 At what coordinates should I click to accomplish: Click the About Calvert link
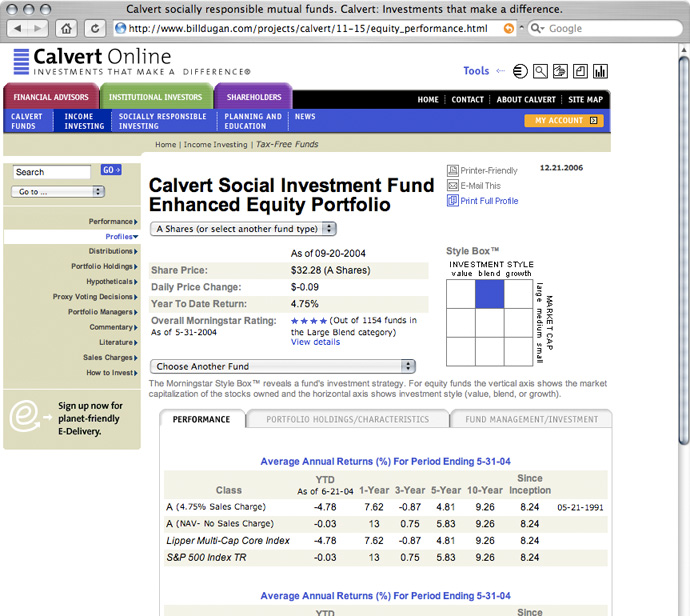(x=526, y=100)
